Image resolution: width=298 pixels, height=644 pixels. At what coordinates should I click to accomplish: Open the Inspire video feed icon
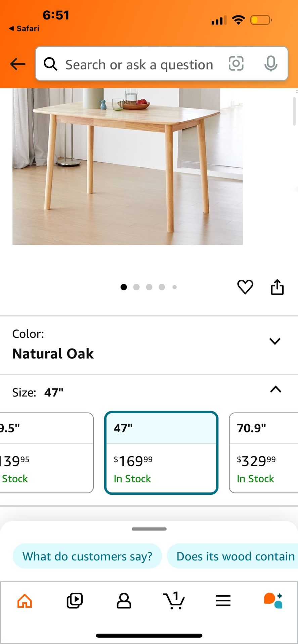(x=75, y=600)
